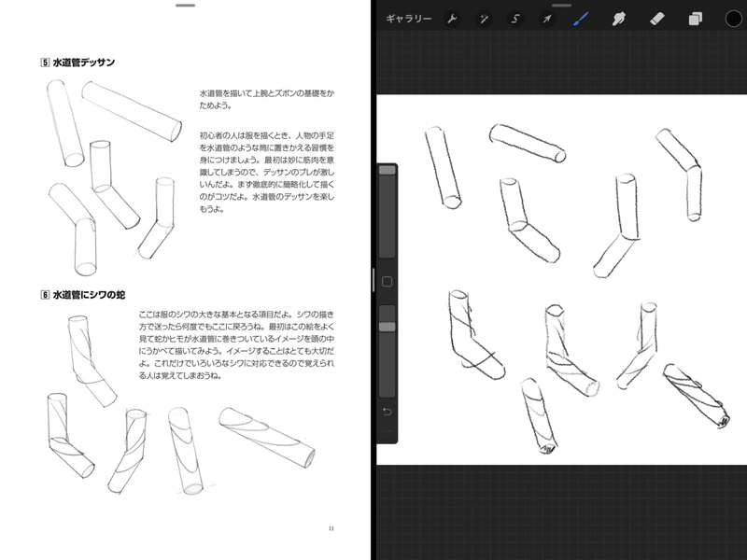Image resolution: width=747 pixels, height=560 pixels.
Task: Tap Procreate's top multitasking grabber handle
Action: pos(562,6)
